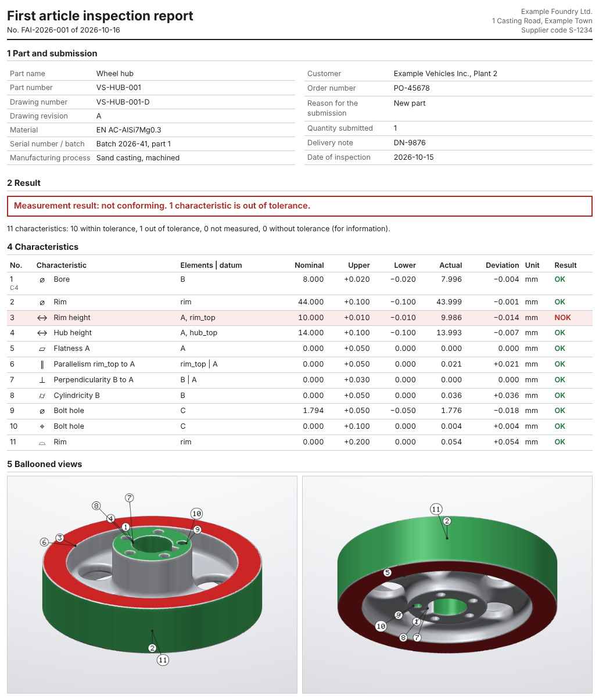Click balloon 10 in the left ballooned view
Screen dimensions: 599x700
pyautogui.click(x=196, y=514)
